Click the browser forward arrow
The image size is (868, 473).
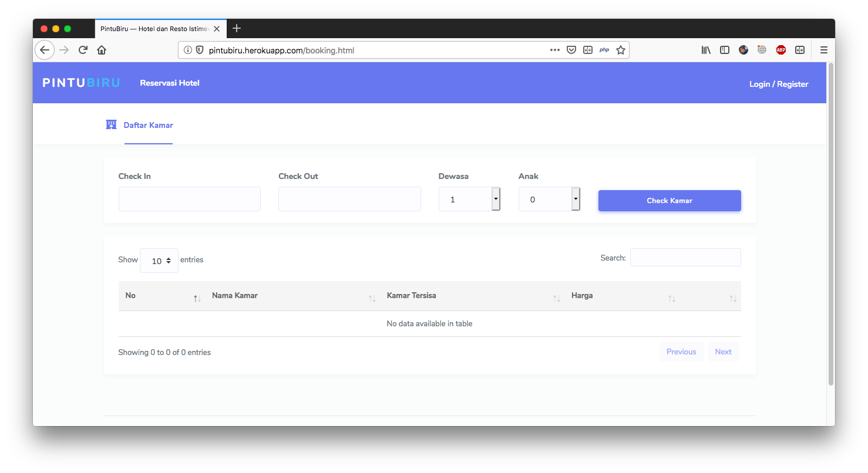coord(64,50)
